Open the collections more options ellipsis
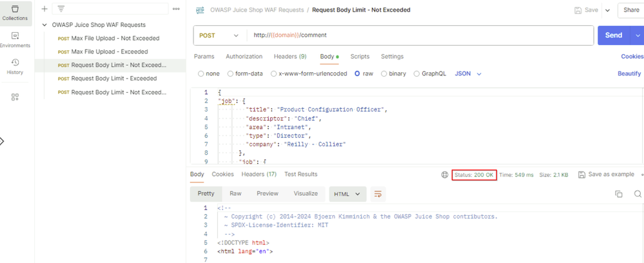The image size is (644, 263). (x=176, y=9)
